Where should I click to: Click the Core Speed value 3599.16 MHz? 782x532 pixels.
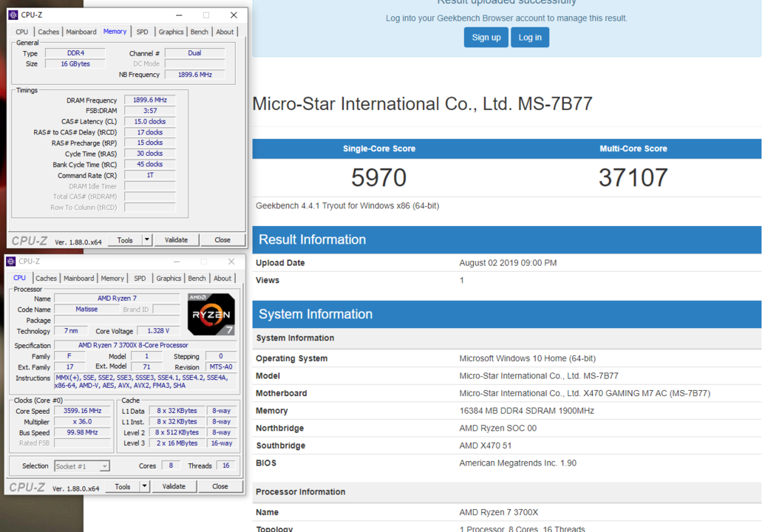(82, 411)
